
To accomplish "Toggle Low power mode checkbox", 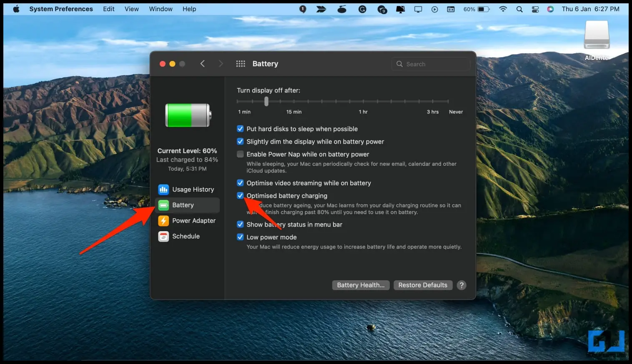I will pos(240,237).
